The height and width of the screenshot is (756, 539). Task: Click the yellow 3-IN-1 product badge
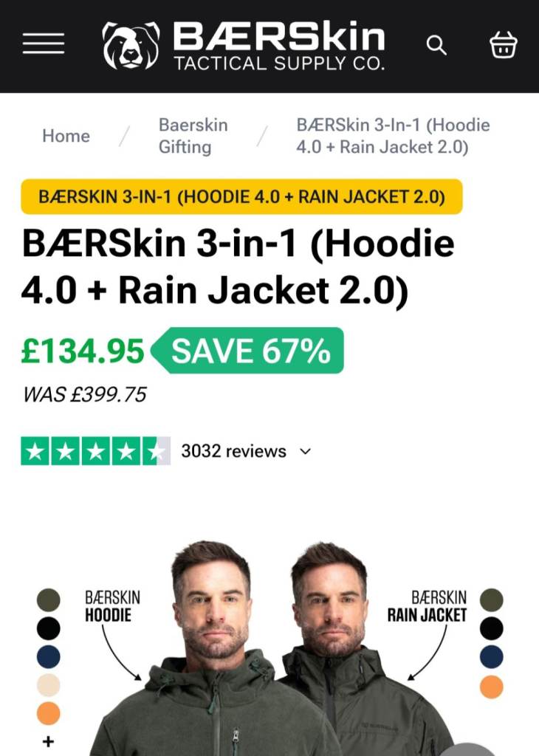[241, 197]
